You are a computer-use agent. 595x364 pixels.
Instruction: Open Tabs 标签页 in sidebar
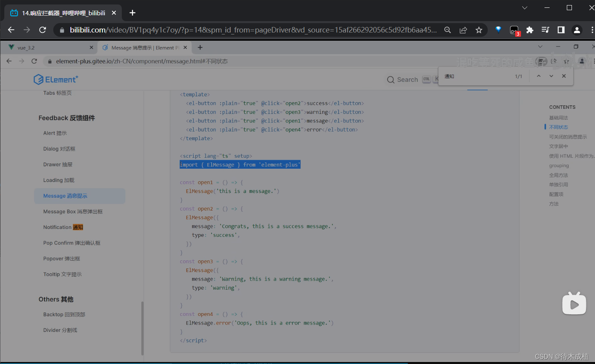(x=57, y=93)
